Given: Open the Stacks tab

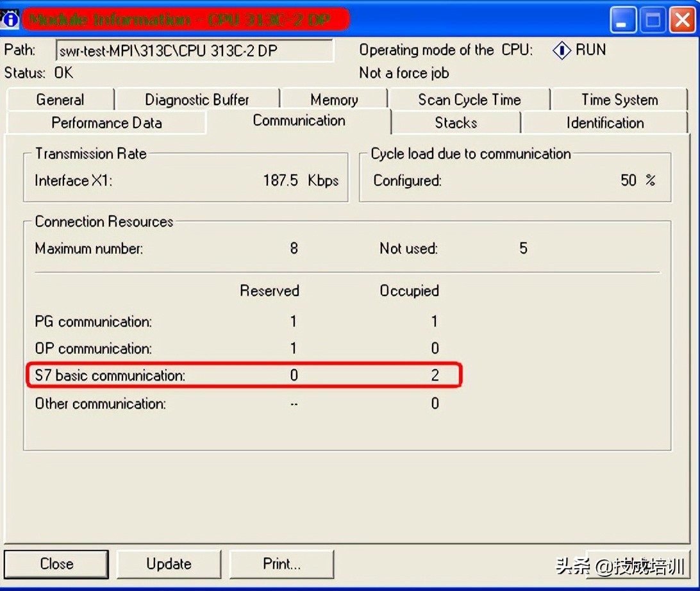Looking at the screenshot, I should pyautogui.click(x=456, y=123).
